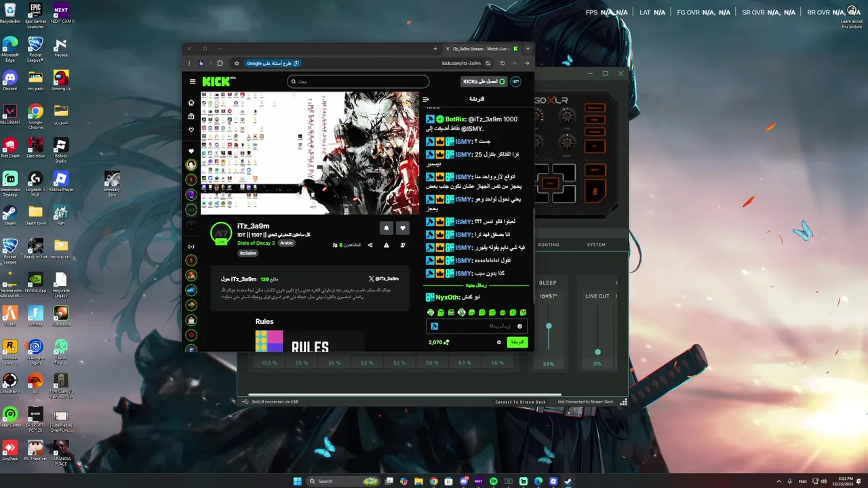868x488 pixels.
Task: Click the user icon next to report icon
Action: pos(403,245)
